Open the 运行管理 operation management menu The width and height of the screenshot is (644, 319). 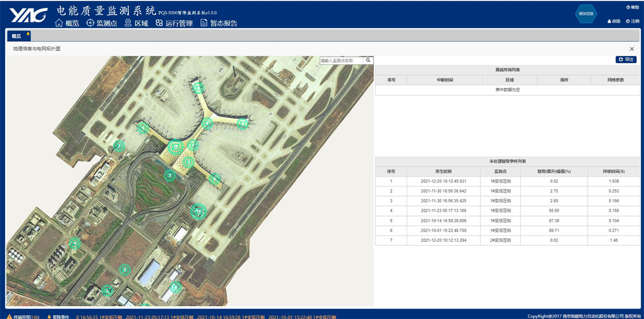click(x=174, y=23)
